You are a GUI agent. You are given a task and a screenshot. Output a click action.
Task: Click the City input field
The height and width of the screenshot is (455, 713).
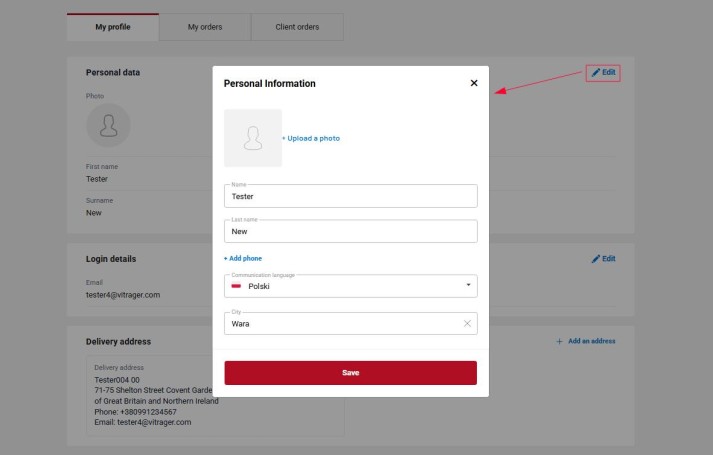340,324
